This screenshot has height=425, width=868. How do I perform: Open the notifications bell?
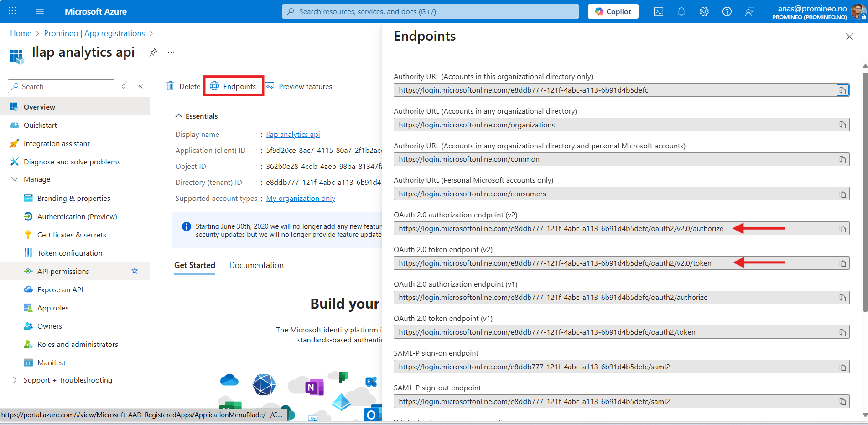click(x=681, y=11)
